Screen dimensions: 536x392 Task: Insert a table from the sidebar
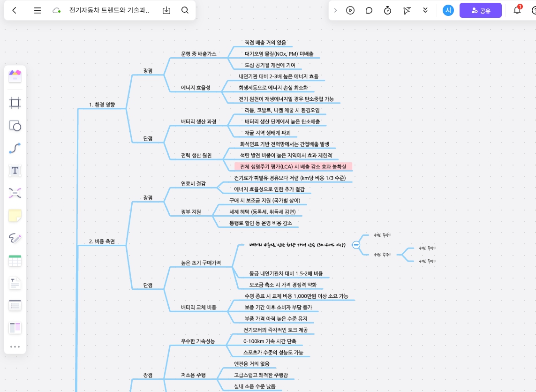click(x=15, y=261)
